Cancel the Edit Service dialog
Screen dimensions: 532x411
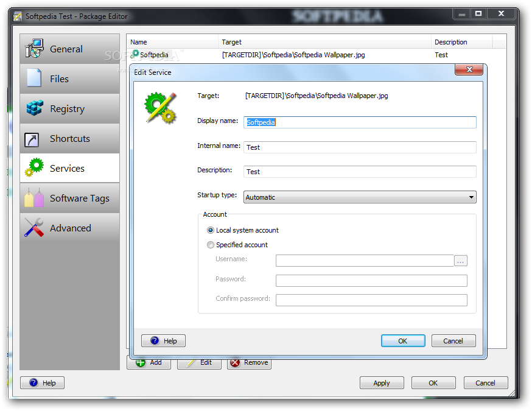453,341
